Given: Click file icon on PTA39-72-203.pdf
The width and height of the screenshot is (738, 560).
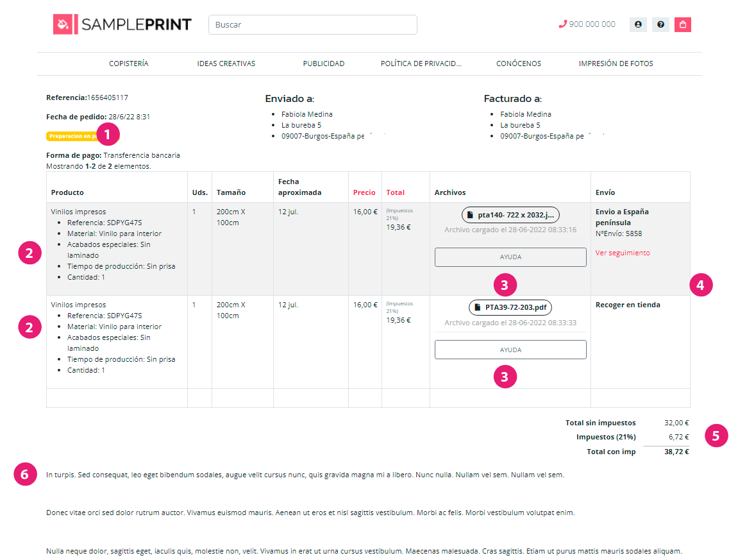Looking at the screenshot, I should point(477,307).
